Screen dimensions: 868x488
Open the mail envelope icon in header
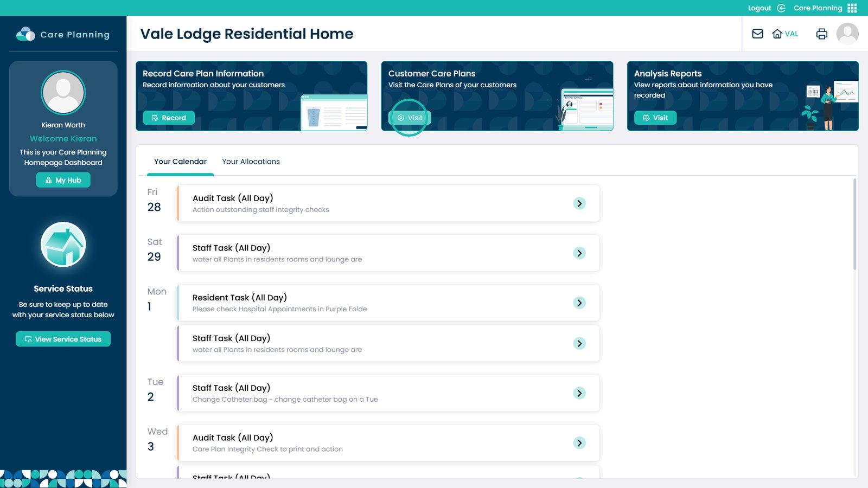click(757, 34)
